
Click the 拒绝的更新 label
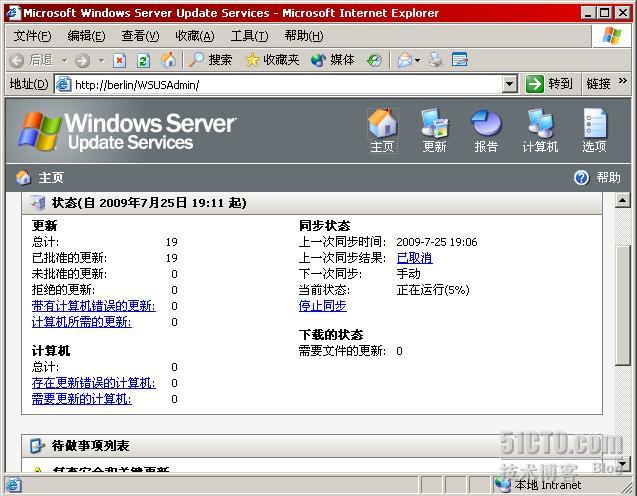pos(63,290)
